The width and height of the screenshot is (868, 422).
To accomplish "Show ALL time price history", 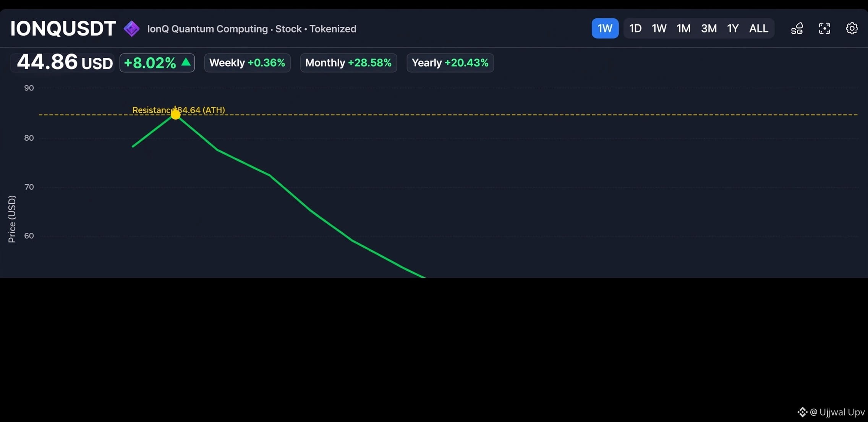I will coord(759,28).
